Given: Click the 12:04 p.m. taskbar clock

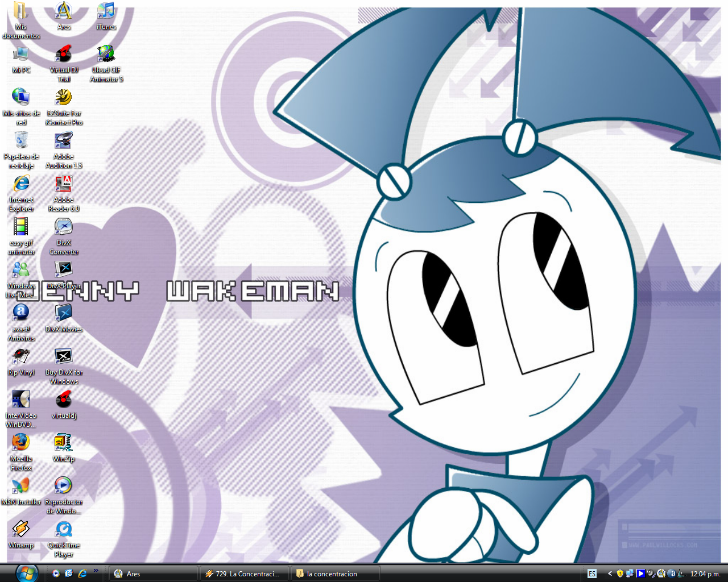Looking at the screenshot, I should pyautogui.click(x=705, y=574).
